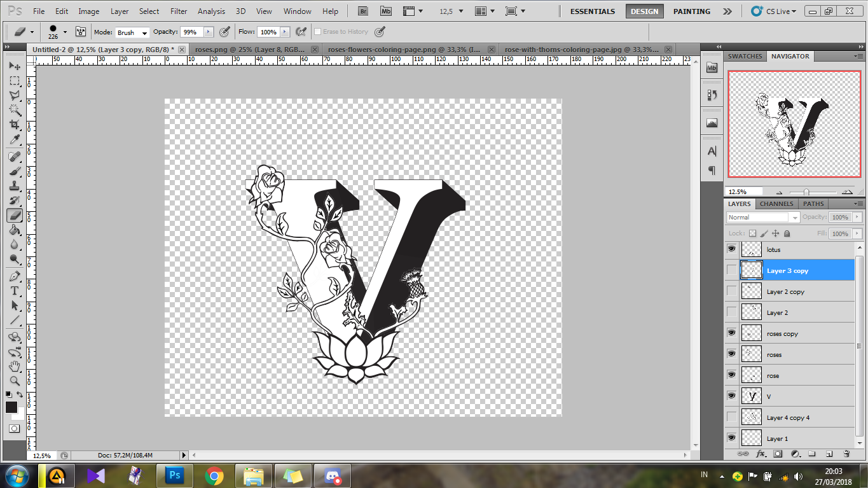The image size is (868, 488).
Task: Select the Brush tool in toolbox
Action: pyautogui.click(x=15, y=171)
